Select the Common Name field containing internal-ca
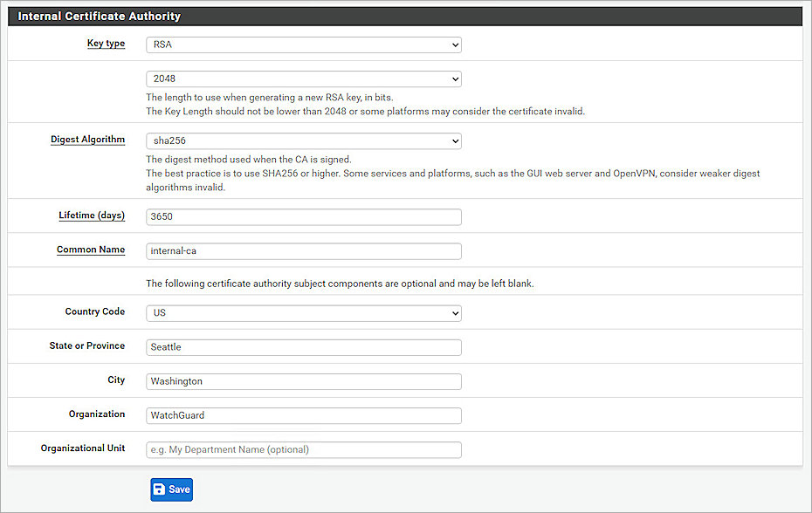Viewport: 812px width, 513px height. click(x=303, y=250)
